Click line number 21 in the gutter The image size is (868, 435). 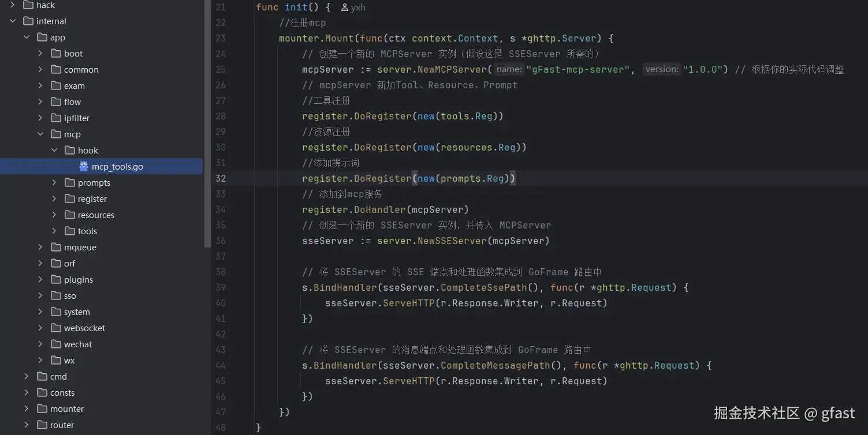(220, 7)
